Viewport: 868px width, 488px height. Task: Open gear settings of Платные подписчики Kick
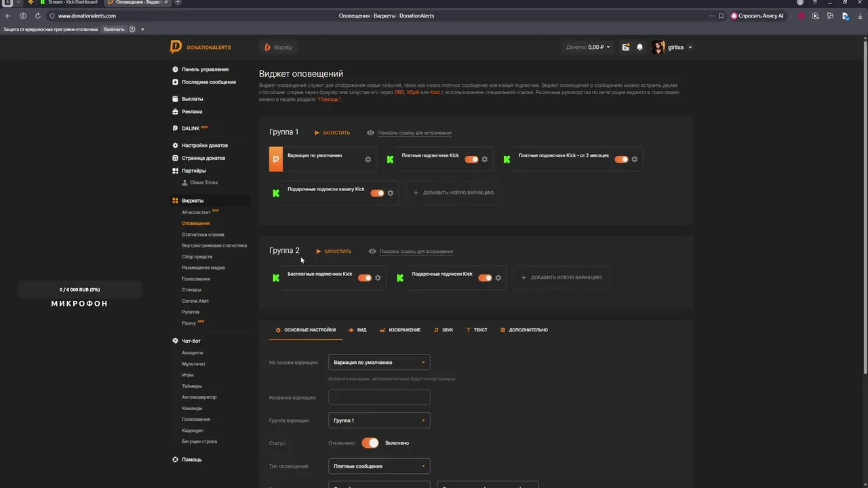tap(484, 159)
